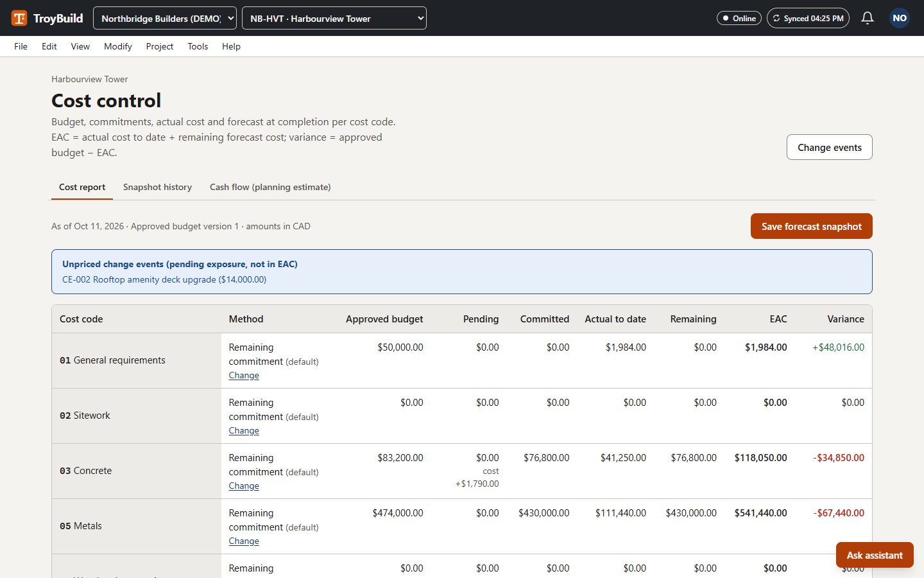This screenshot has height=578, width=924.
Task: Click the +$1,790.00 pending cost value
Action: [x=477, y=484]
